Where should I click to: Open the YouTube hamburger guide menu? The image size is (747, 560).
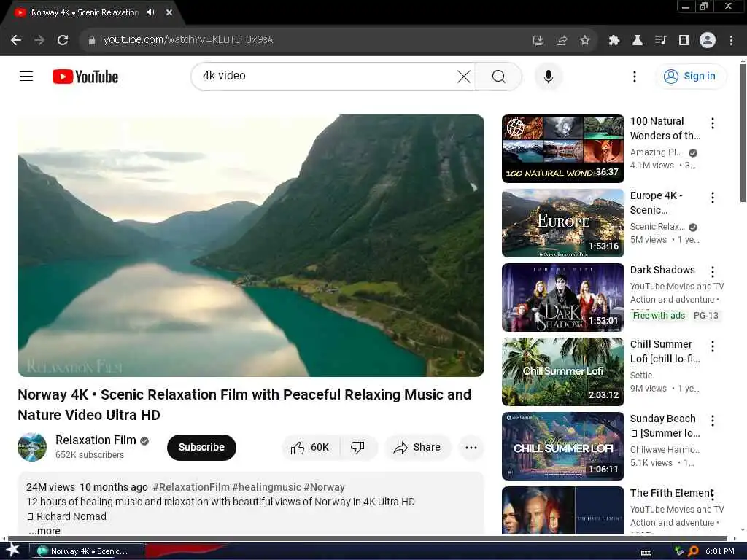26,76
